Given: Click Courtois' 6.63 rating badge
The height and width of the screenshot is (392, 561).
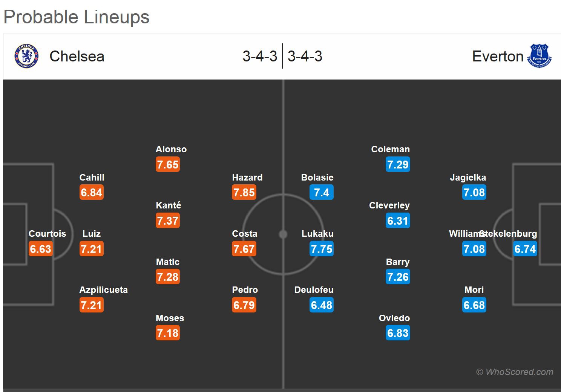Looking at the screenshot, I should pos(40,249).
